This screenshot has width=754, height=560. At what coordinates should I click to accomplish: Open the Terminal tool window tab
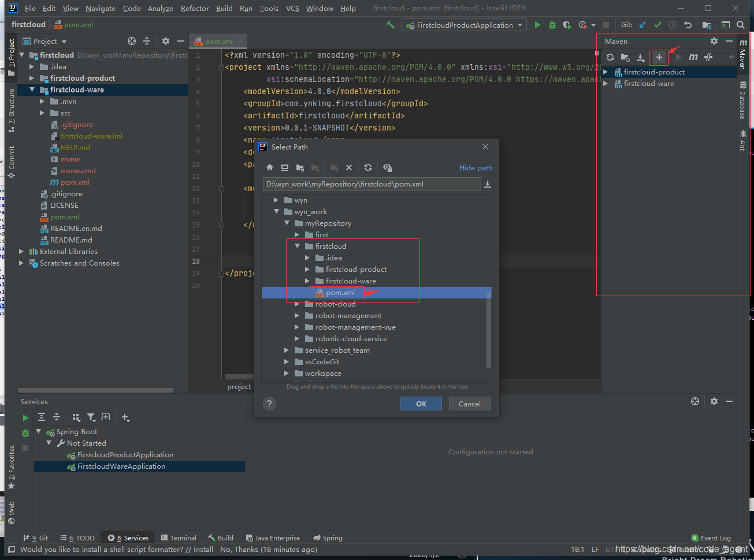179,537
